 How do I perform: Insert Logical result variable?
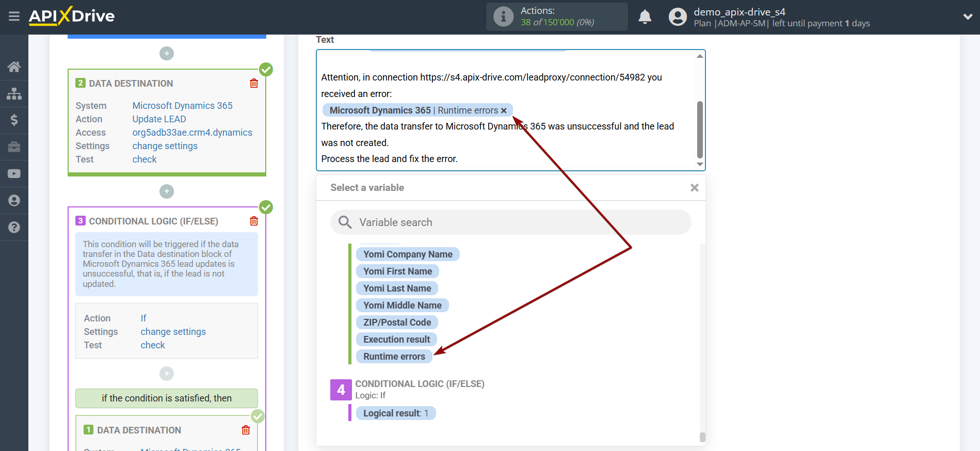396,413
